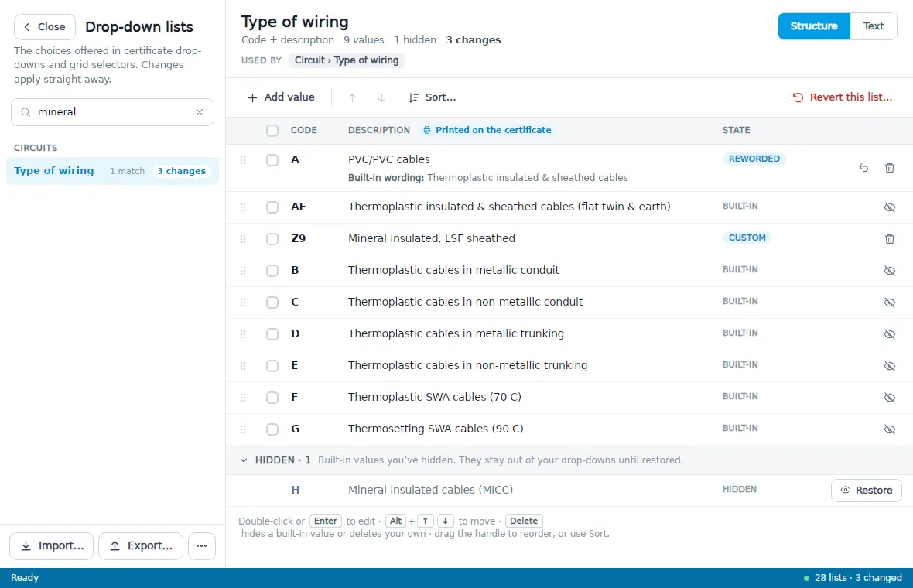Click Add value button
Screen dimensions: 913x588
tap(281, 97)
